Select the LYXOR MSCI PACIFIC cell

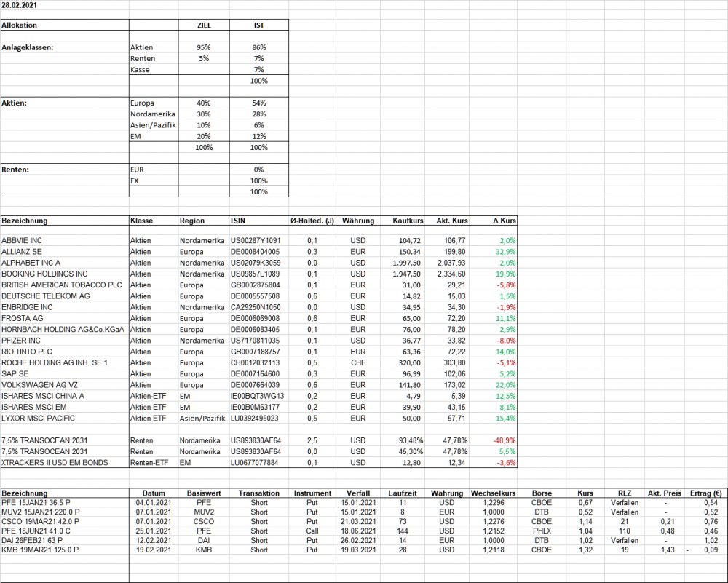point(38,419)
